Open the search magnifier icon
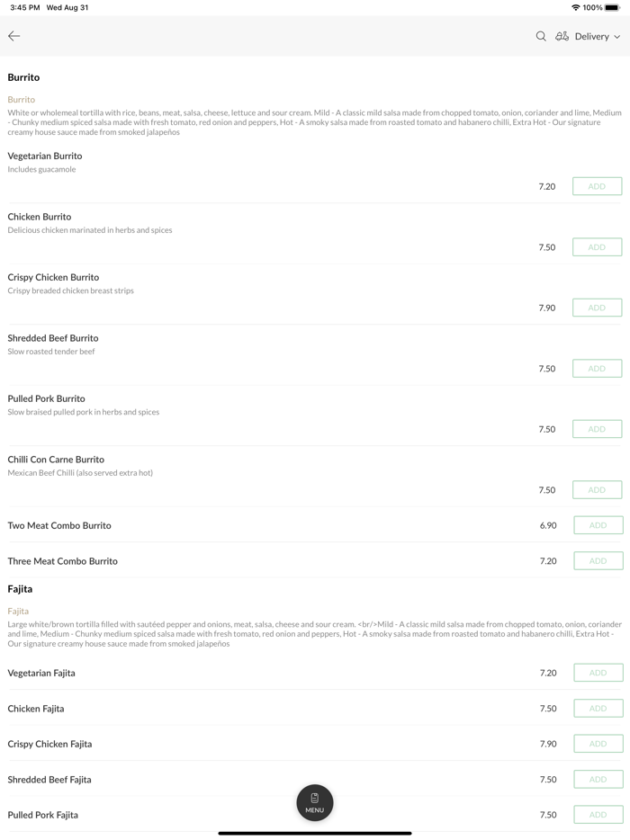This screenshot has height=840, width=630. [x=541, y=36]
